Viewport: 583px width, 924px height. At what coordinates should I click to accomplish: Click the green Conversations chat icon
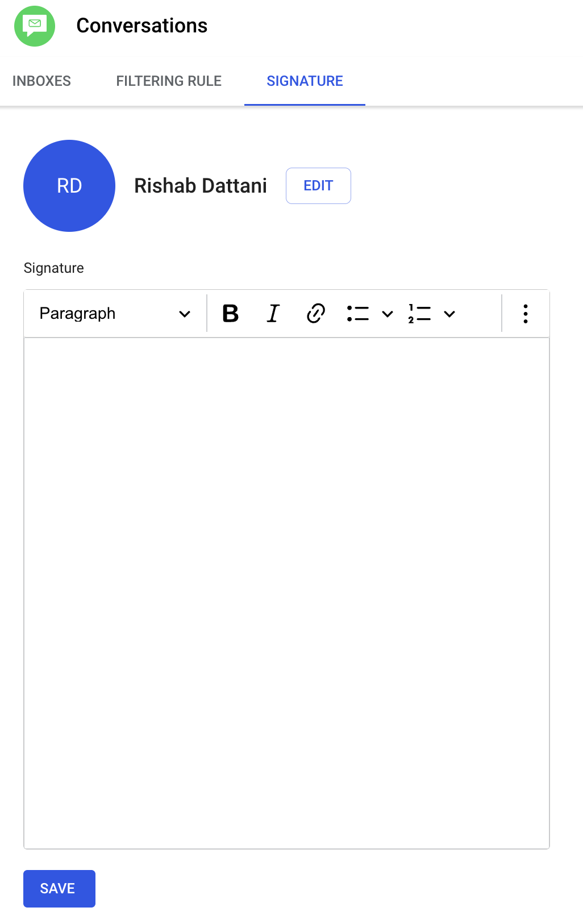(x=35, y=26)
